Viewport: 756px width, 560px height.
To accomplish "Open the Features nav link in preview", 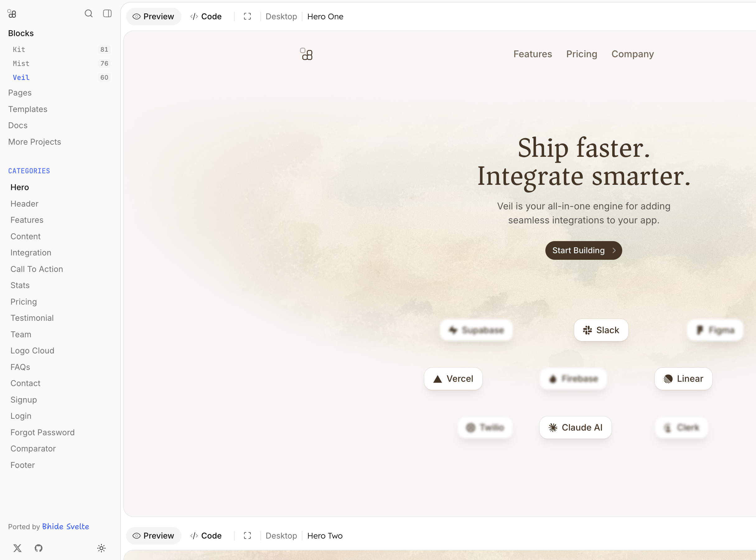I will (x=533, y=54).
